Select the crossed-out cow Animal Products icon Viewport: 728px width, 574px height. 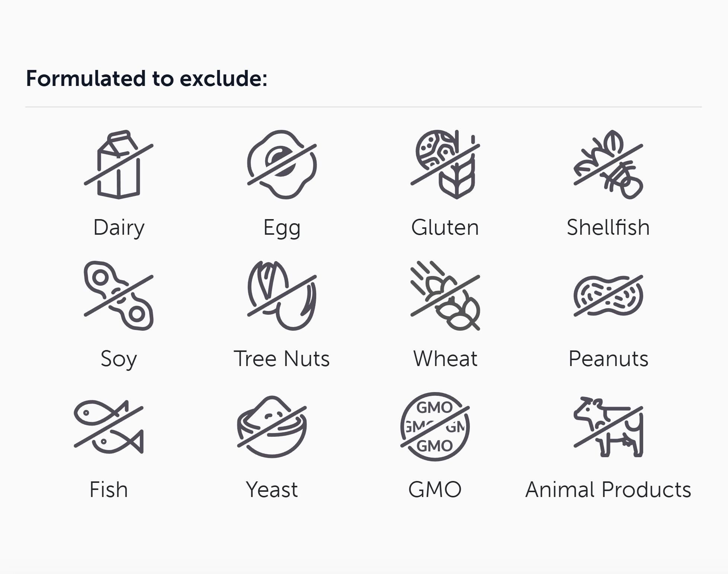608,427
